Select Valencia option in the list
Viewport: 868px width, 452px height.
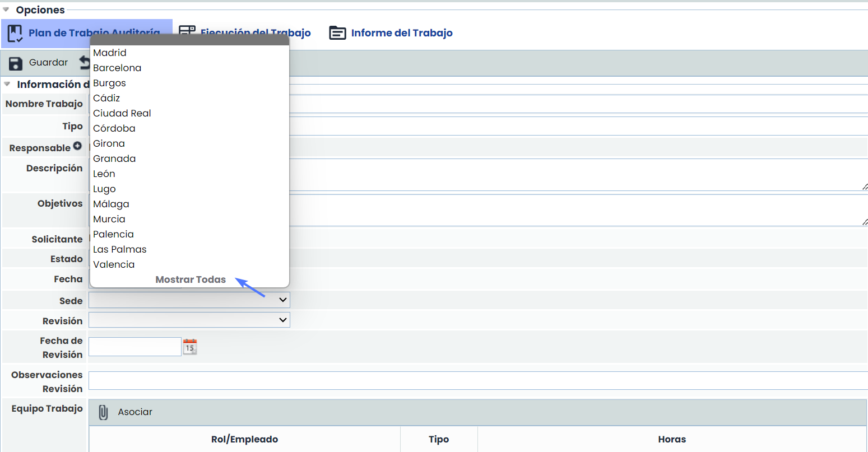tap(114, 264)
